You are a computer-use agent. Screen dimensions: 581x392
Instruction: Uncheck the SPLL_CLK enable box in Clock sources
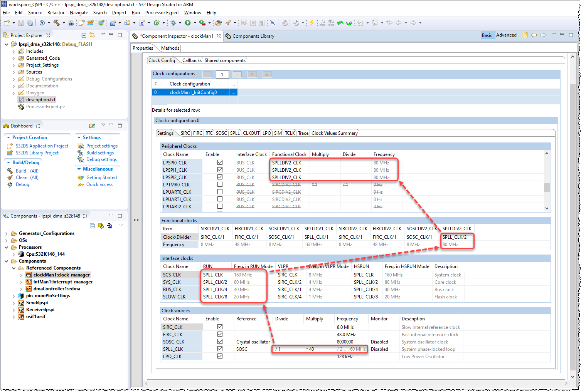point(219,349)
